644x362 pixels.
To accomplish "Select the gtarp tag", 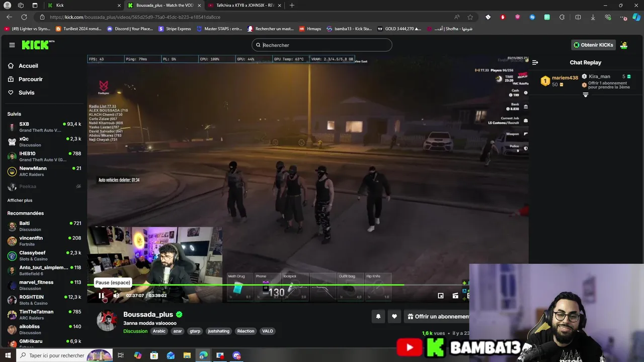I will click(x=195, y=331).
